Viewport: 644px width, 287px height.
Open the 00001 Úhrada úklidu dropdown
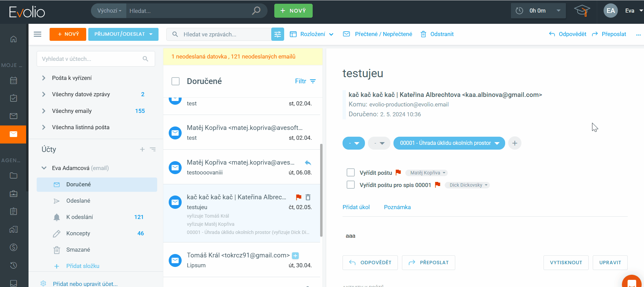[x=449, y=143]
